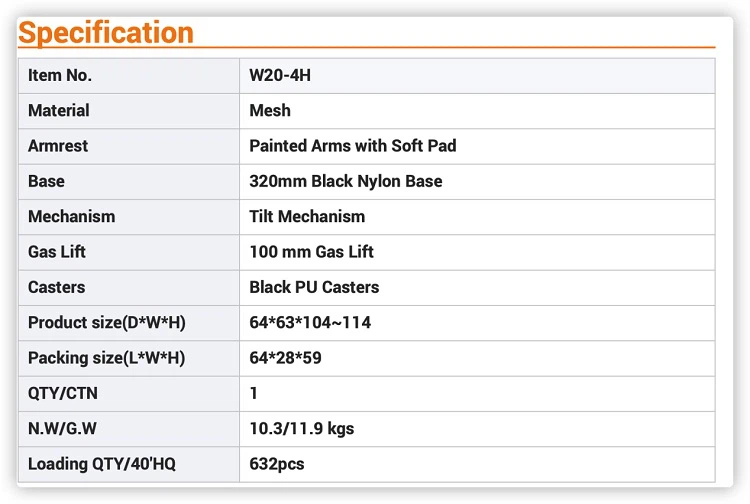Click the 10.3/11.9 kgs weight value
The image size is (750, 504).
pyautogui.click(x=301, y=429)
